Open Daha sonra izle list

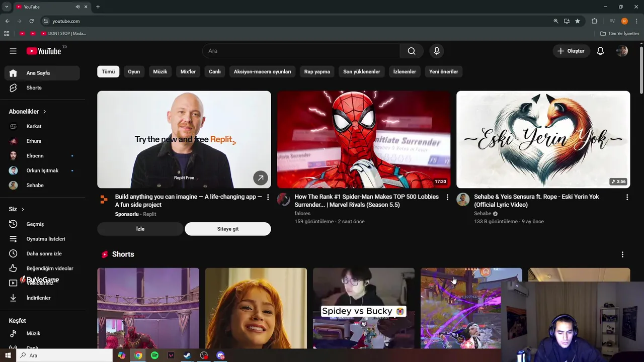42,253
